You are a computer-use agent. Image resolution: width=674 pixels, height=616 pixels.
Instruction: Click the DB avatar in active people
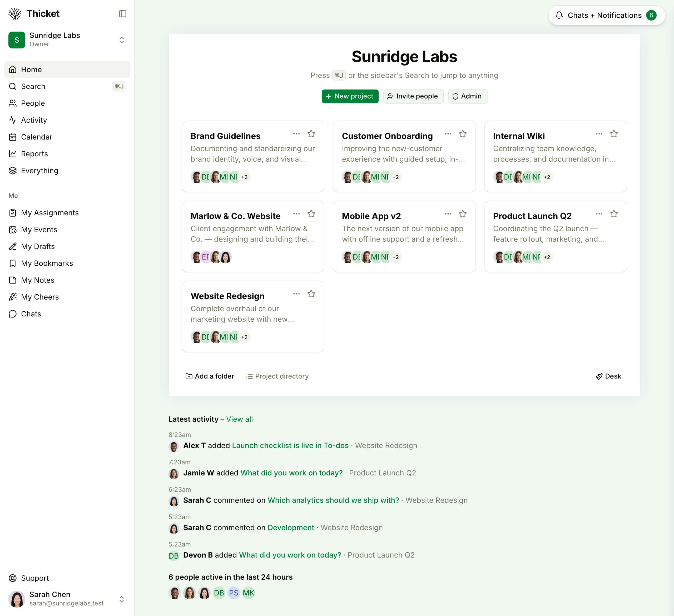(219, 593)
